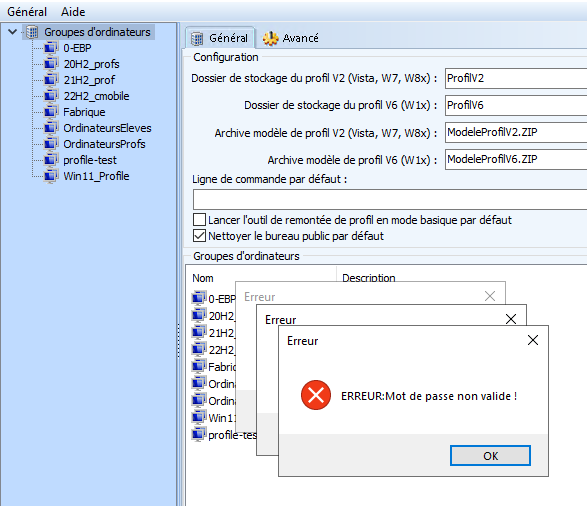
Task: Select the 21H2 group icon in list
Action: [x=199, y=332]
